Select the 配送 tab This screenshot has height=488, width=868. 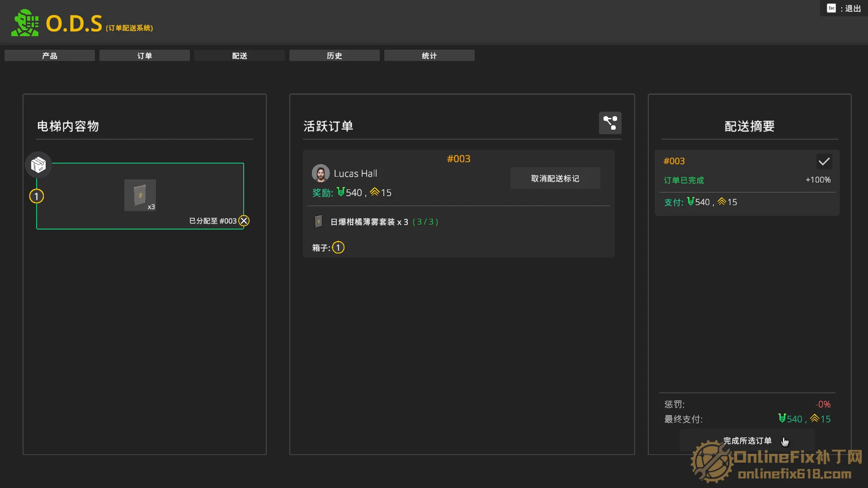240,56
